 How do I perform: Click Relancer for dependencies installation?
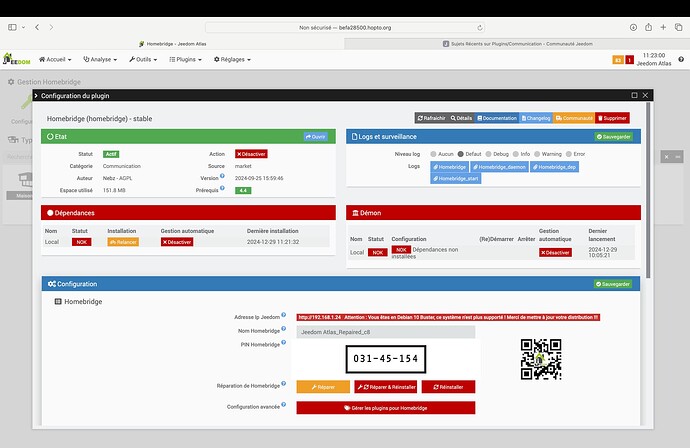point(123,242)
